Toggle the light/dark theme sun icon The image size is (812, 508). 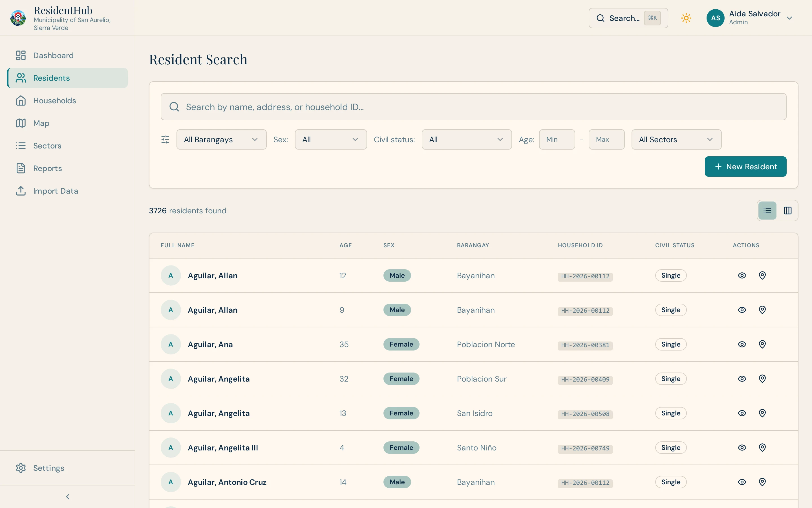coord(686,18)
